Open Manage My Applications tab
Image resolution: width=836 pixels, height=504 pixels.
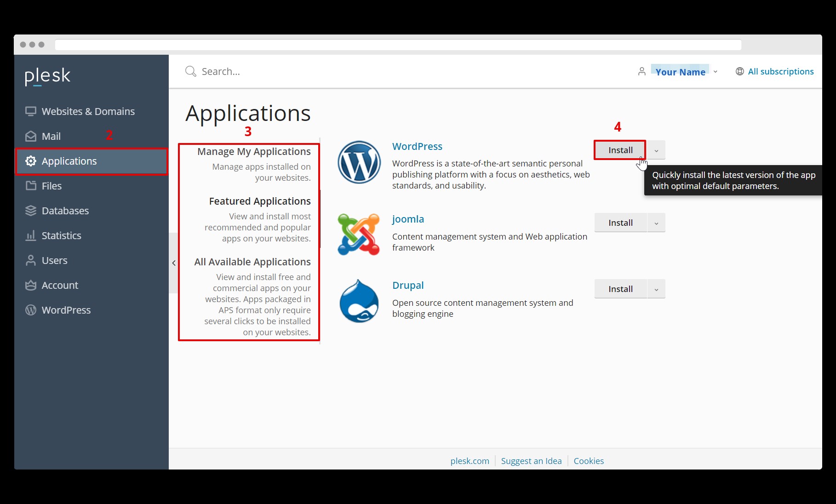pyautogui.click(x=254, y=151)
